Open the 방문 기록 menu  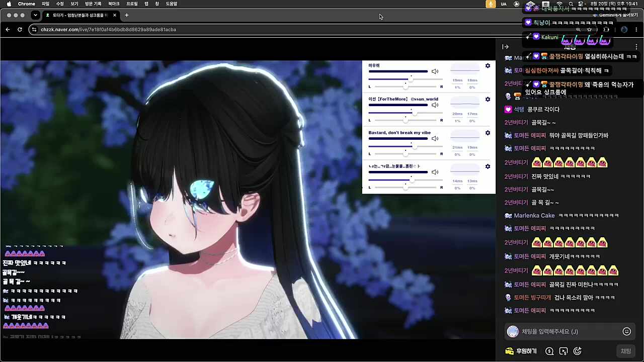coord(93,4)
